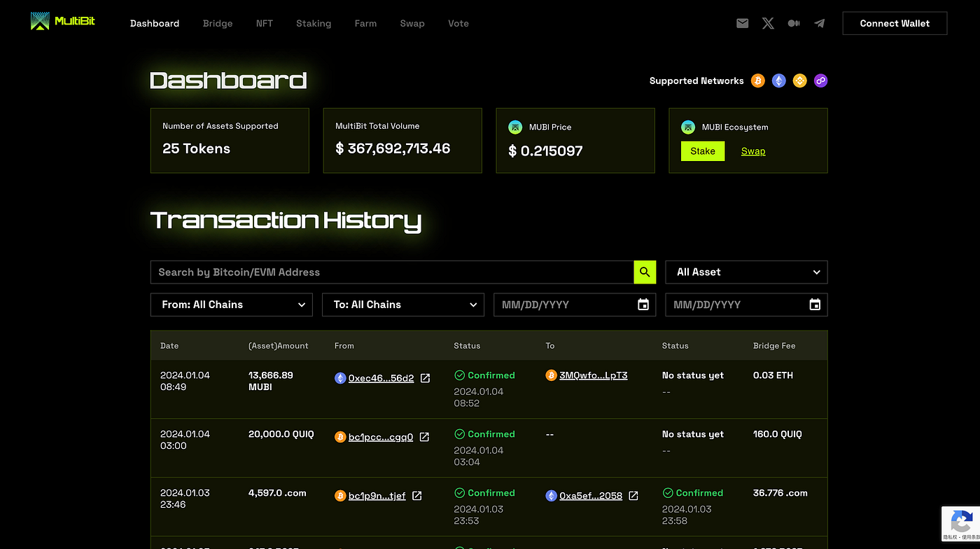Click the $ 0.215097 MUBI price
The height and width of the screenshot is (549, 980).
[545, 151]
